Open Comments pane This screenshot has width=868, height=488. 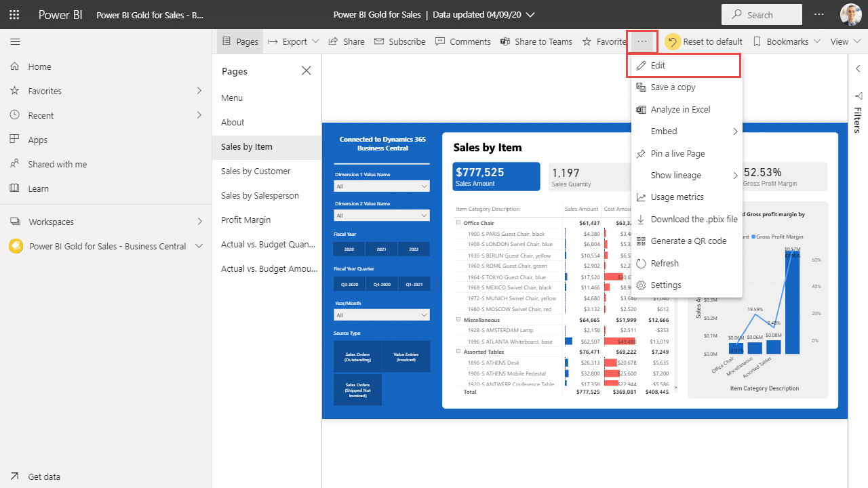[463, 41]
